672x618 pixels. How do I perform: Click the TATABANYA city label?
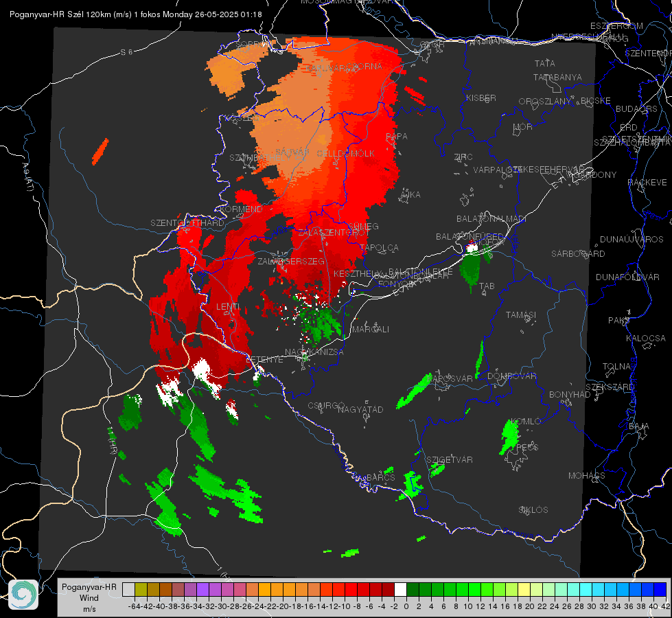[x=557, y=77]
